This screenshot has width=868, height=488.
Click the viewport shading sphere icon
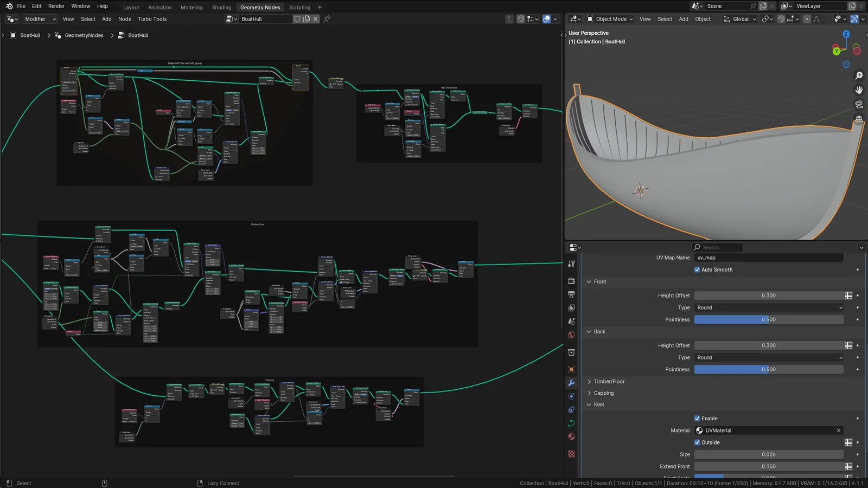pyautogui.click(x=547, y=19)
